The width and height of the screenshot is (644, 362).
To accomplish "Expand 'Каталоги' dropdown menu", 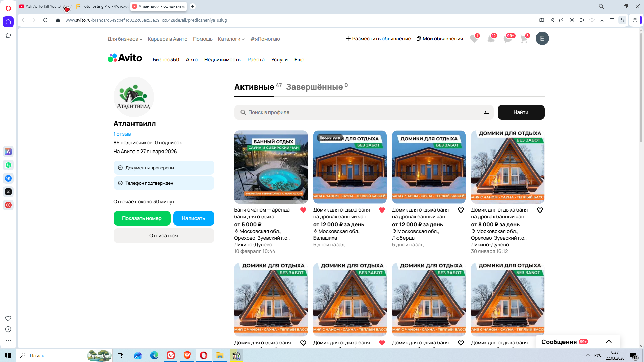I will pos(231,39).
